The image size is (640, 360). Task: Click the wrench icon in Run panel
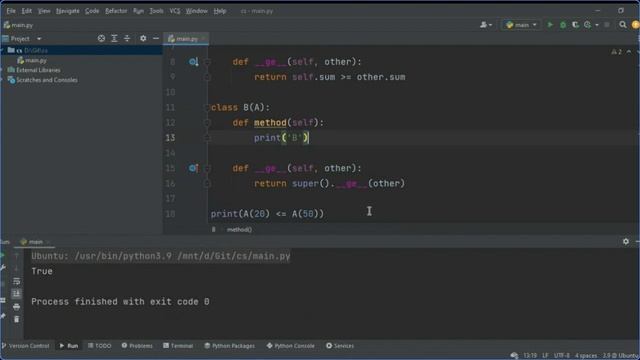(x=2, y=268)
